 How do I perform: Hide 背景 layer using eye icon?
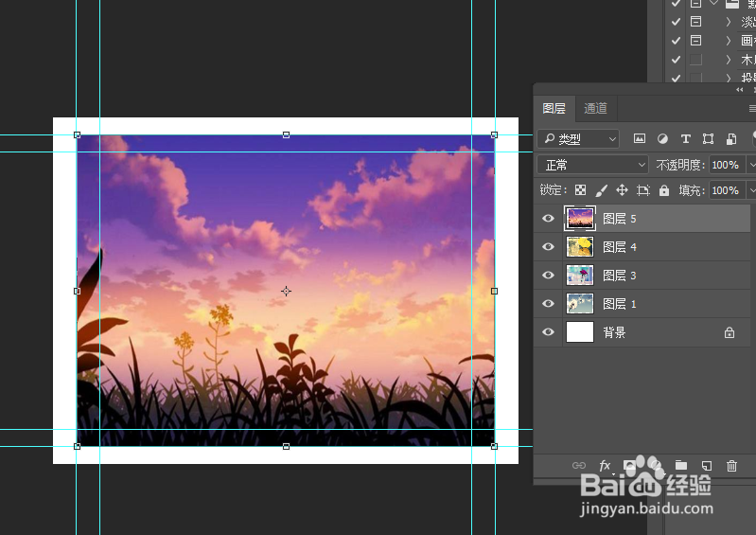(x=548, y=332)
